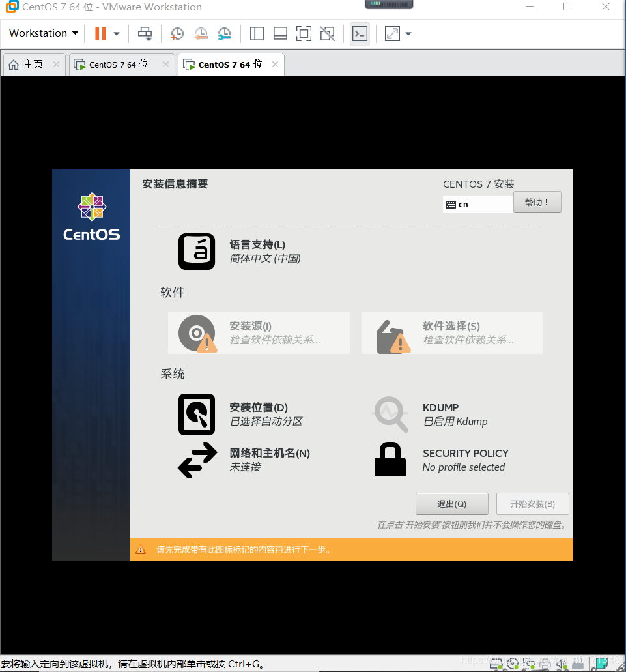
Task: Toggle the thumbnail bar view icon
Action: click(x=280, y=33)
